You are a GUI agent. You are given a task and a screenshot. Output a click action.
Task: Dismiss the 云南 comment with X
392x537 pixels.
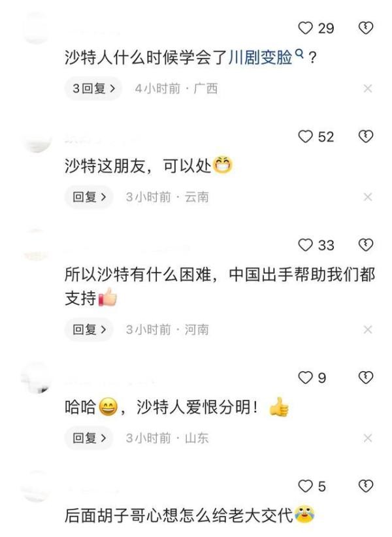pyautogui.click(x=368, y=197)
